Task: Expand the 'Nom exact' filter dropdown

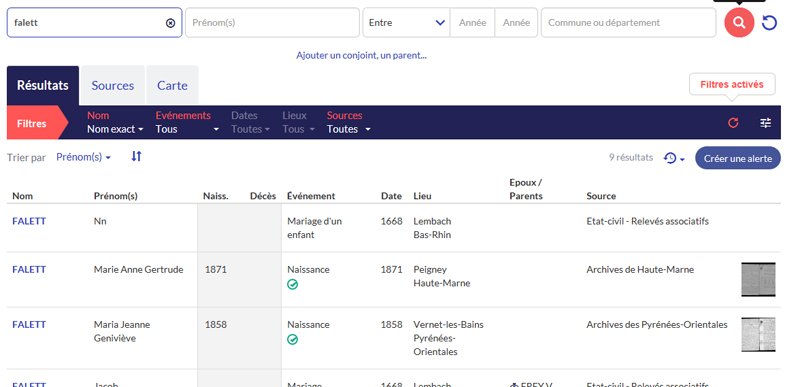Action: tap(115, 130)
